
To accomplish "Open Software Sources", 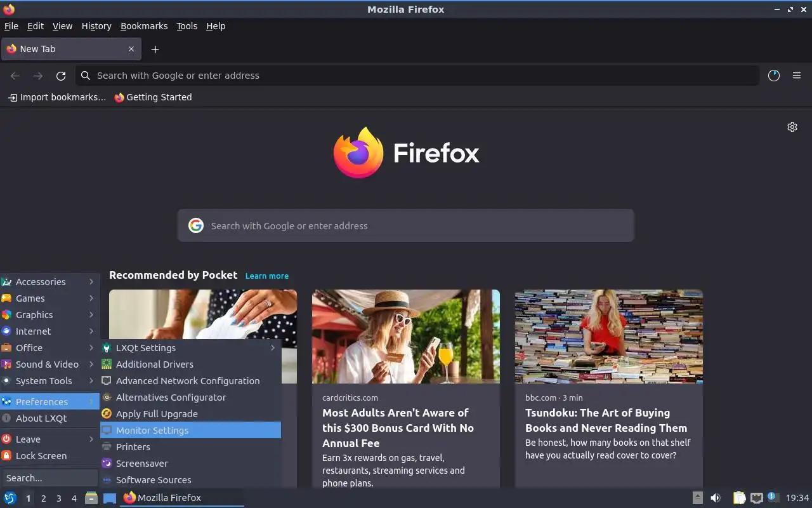I will click(x=190, y=480).
